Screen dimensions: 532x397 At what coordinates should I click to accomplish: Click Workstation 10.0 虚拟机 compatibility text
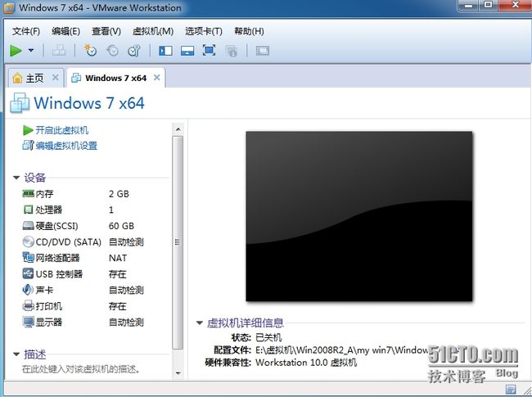pos(306,363)
